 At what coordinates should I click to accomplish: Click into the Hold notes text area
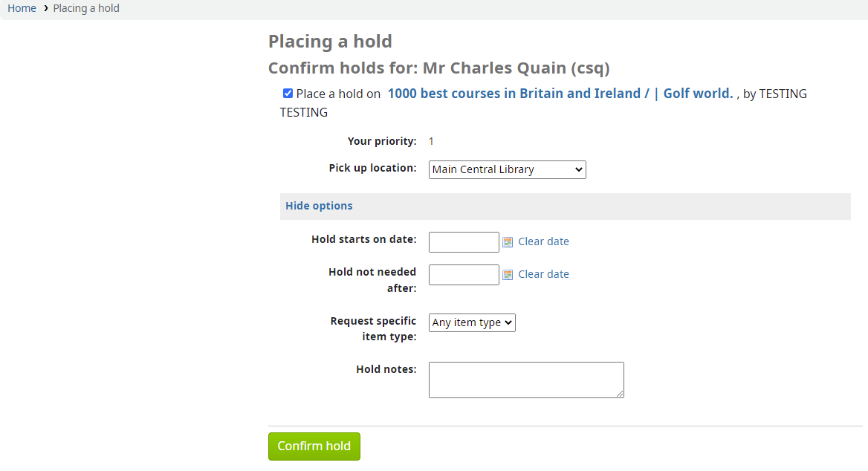coord(526,380)
